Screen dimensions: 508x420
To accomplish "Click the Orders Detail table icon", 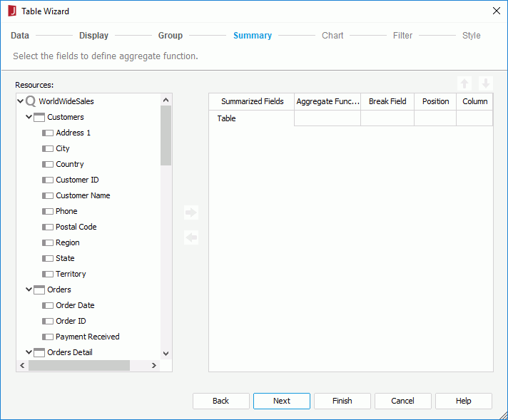I will pos(39,352).
